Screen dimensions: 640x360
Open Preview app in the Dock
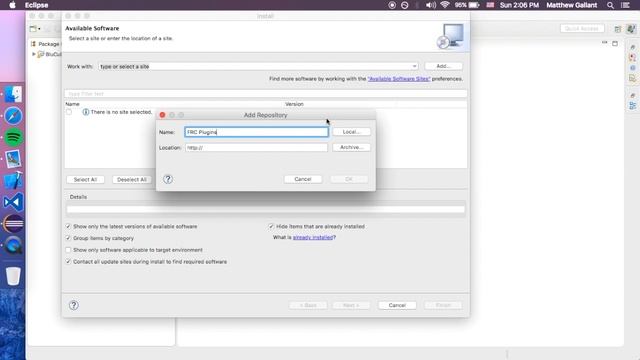(13, 159)
